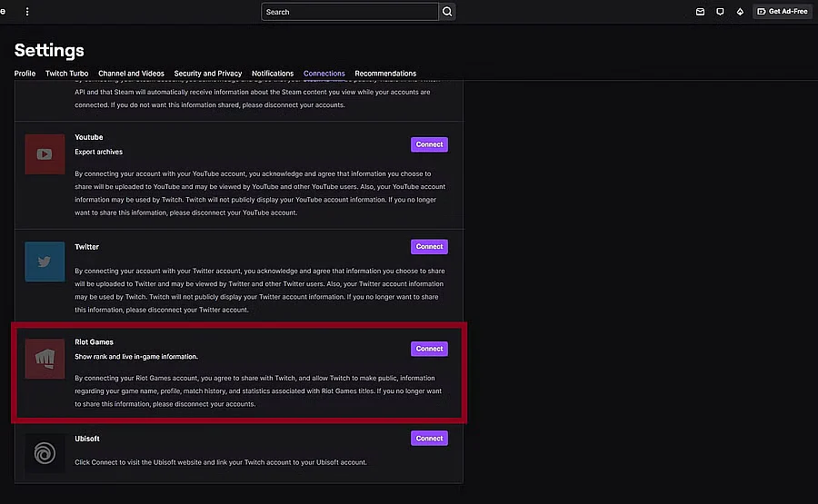Switch to the Profile tab
The image size is (818, 504).
pos(25,74)
